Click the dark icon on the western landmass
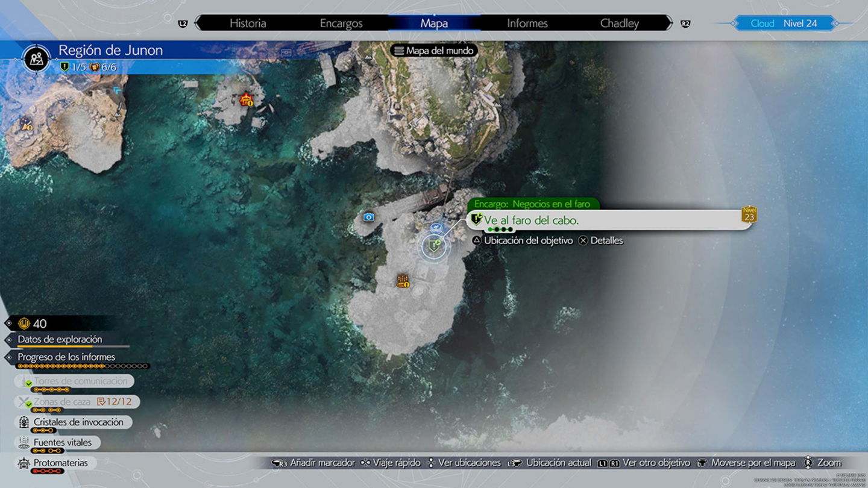The width and height of the screenshot is (868, 488). coord(27,125)
